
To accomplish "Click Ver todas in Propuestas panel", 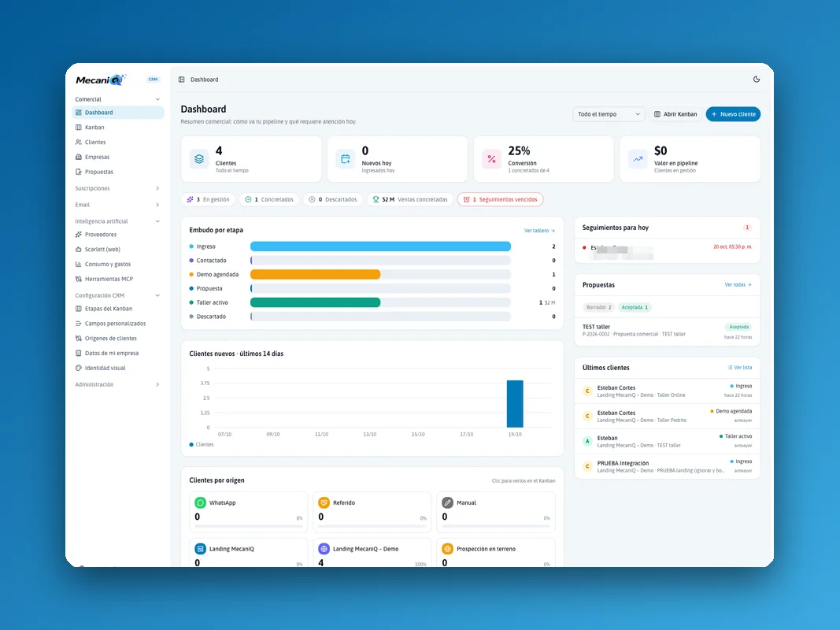I will point(738,285).
